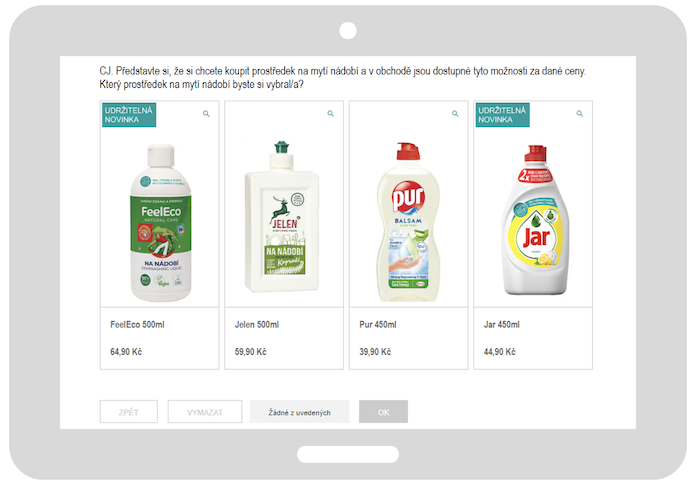Click the VYMAZAT clear button
The image size is (700, 487).
pyautogui.click(x=205, y=412)
